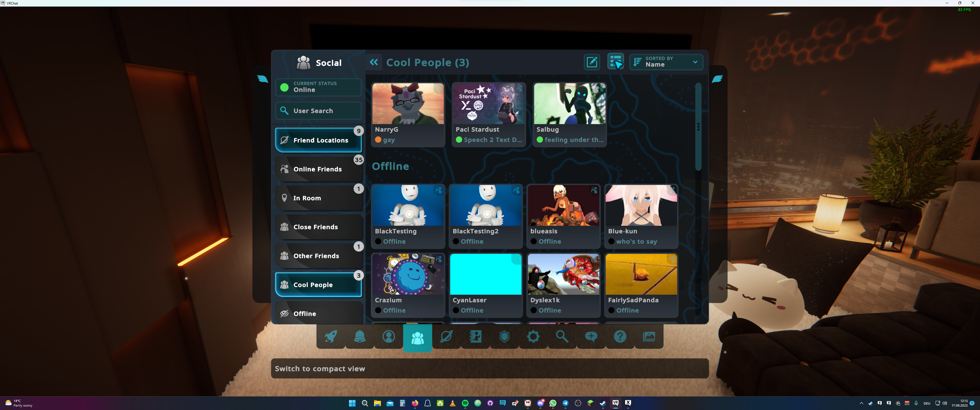Open notifications bell in menu bar
Viewport: 980px width, 410px height.
pyautogui.click(x=360, y=337)
